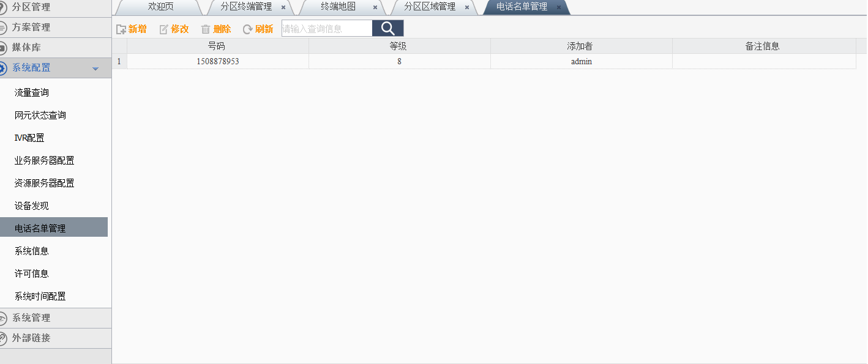The height and width of the screenshot is (364, 868).
Task: Click the 系统配置 gear icon
Action: 3,68
